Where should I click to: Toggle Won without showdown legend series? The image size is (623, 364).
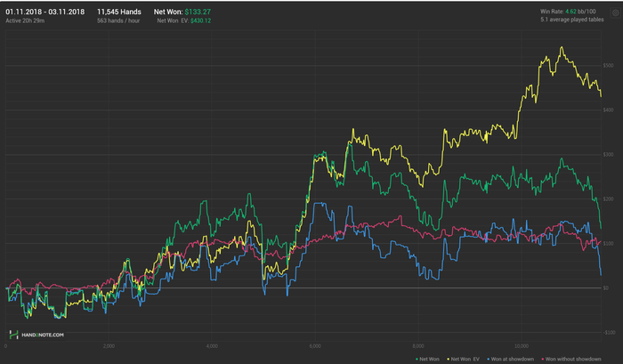tap(571, 360)
